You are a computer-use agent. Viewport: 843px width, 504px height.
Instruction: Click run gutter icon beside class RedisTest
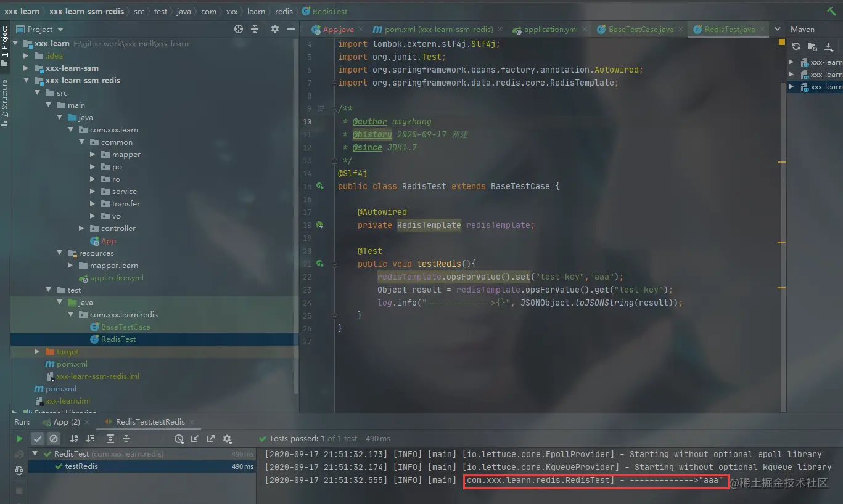point(319,186)
